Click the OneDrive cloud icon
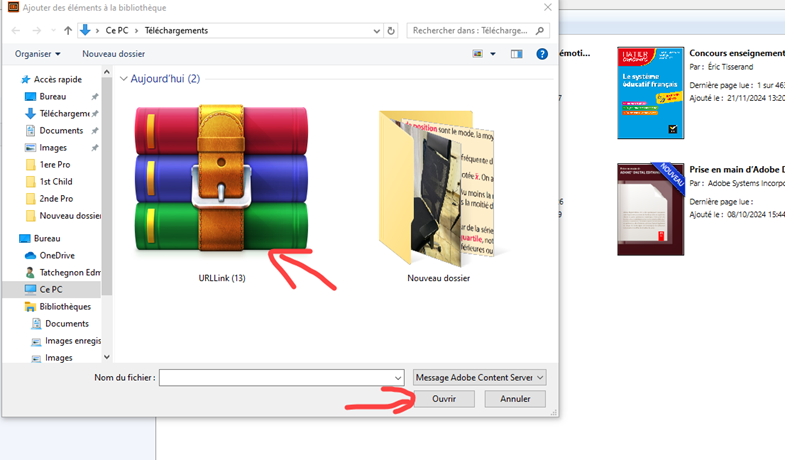The height and width of the screenshot is (460, 785). coord(30,255)
